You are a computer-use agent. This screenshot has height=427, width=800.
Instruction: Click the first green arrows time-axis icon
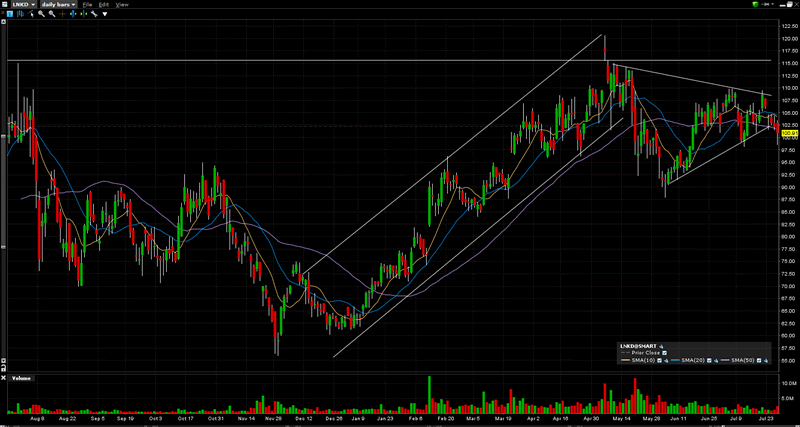click(73, 14)
